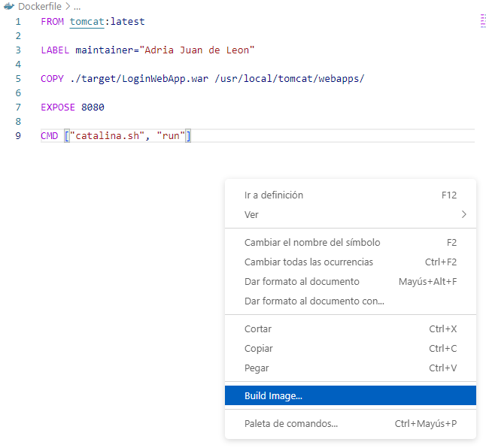Click 'Build Image...' menu entry
Screen dimensions: 486x448
(x=351, y=395)
